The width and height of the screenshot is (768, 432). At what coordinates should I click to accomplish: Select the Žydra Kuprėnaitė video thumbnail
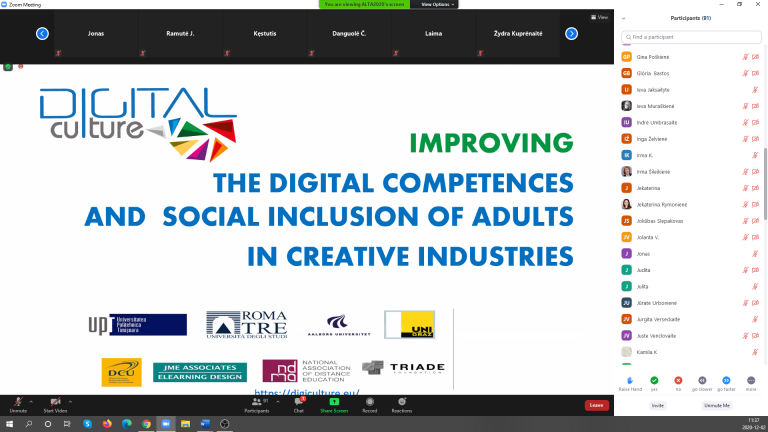pyautogui.click(x=518, y=34)
